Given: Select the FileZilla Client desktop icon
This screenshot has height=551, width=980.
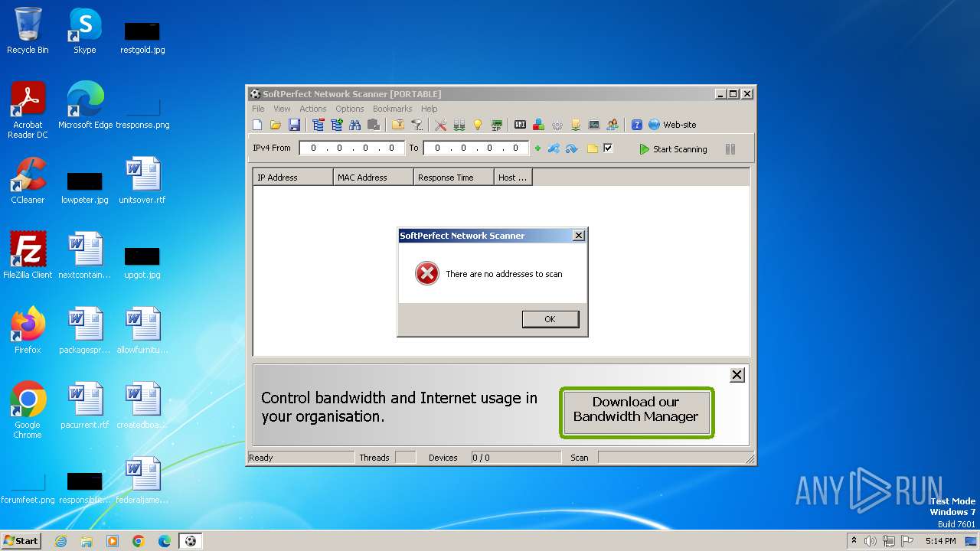Looking at the screenshot, I should (x=28, y=256).
